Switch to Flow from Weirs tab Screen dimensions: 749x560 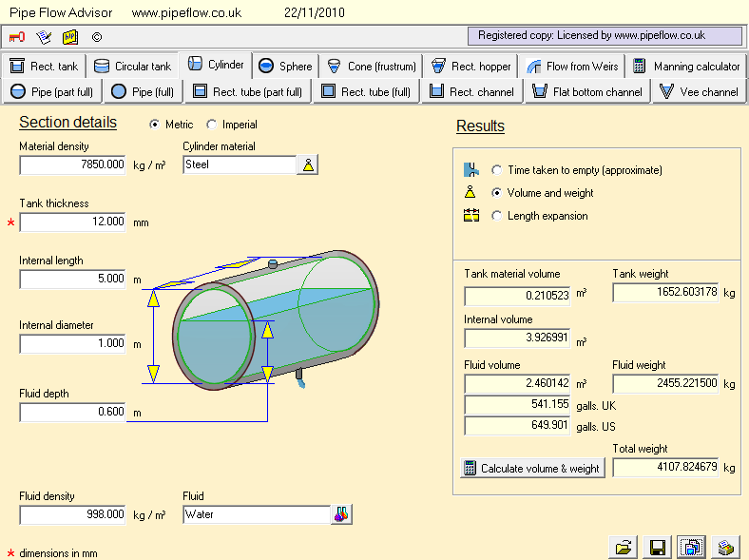(x=572, y=67)
